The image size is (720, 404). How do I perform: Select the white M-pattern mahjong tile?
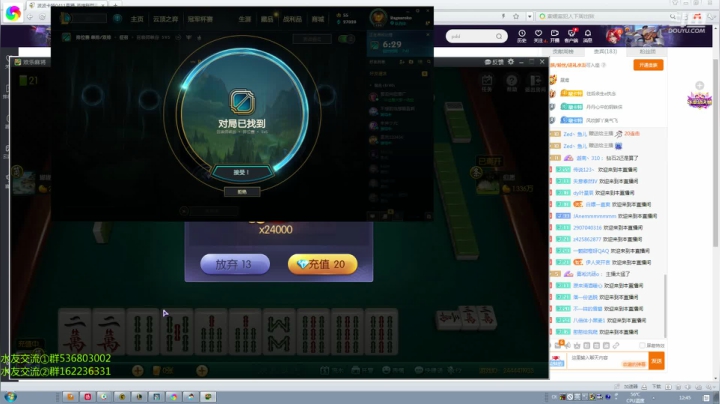click(x=279, y=331)
